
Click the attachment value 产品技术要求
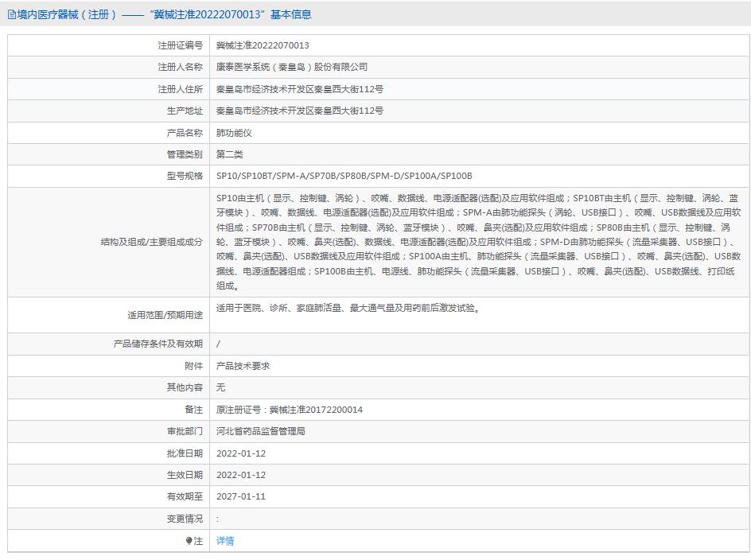tap(243, 366)
